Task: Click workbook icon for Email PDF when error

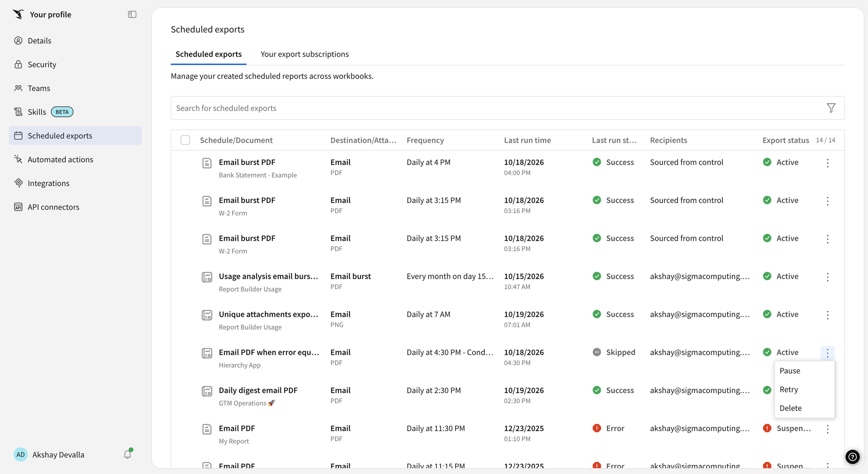Action: point(207,353)
